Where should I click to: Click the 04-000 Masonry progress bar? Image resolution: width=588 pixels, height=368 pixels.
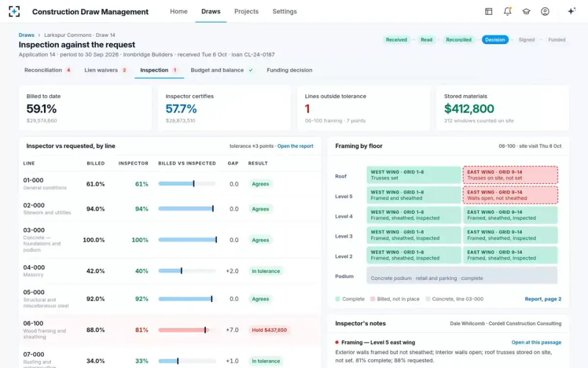(x=187, y=271)
